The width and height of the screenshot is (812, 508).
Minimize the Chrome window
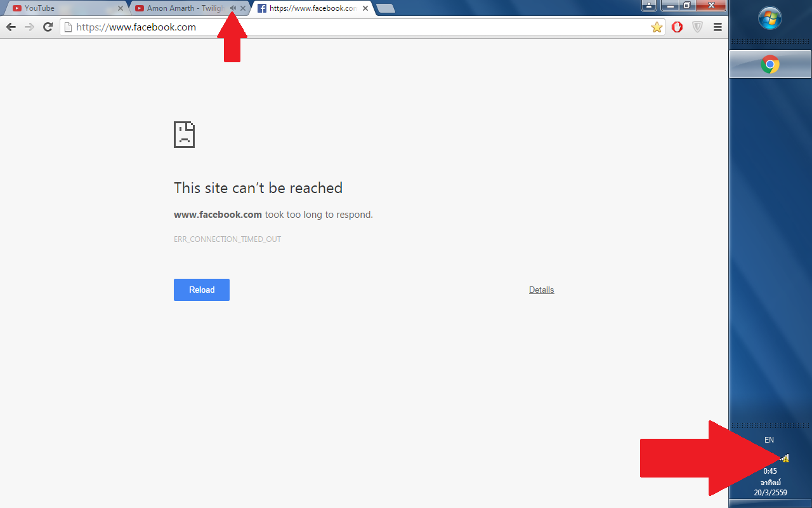670,6
